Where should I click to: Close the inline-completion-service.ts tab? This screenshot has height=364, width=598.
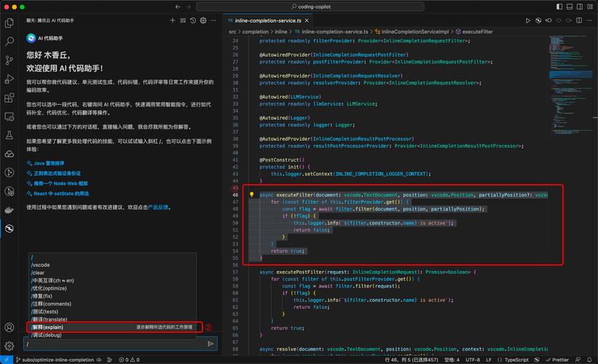pyautogui.click(x=307, y=20)
